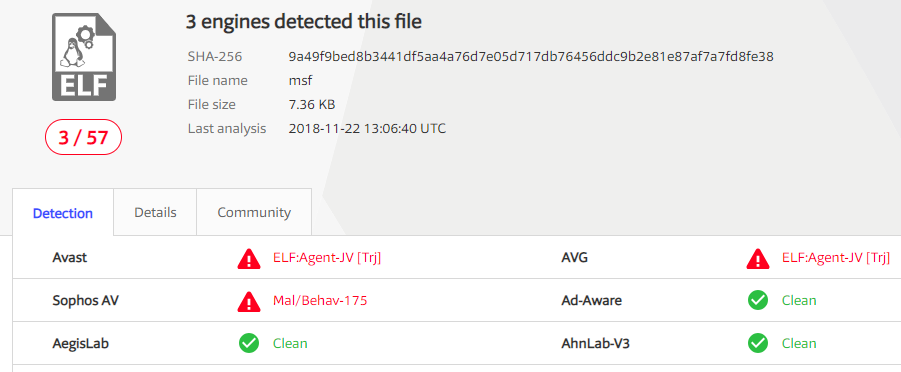Click the warning icon next to Mal/Behav-175
Image resolution: width=901 pixels, height=372 pixels.
(249, 301)
